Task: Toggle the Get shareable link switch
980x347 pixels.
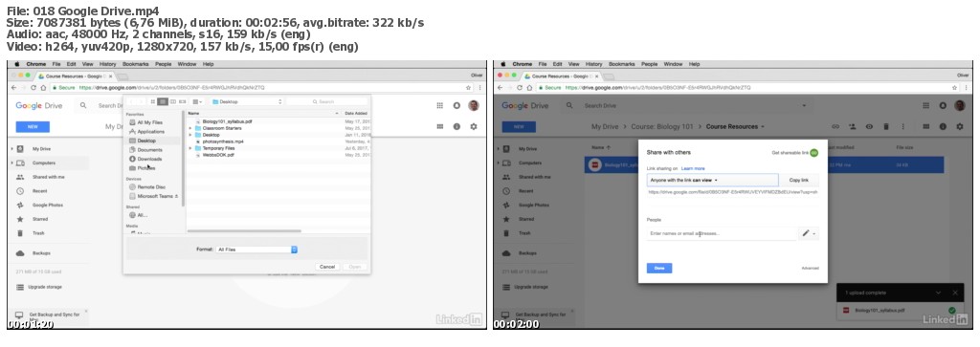Action: click(x=813, y=152)
